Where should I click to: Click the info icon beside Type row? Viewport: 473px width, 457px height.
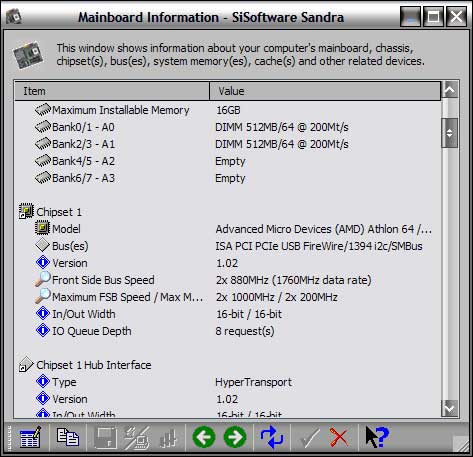coord(43,381)
